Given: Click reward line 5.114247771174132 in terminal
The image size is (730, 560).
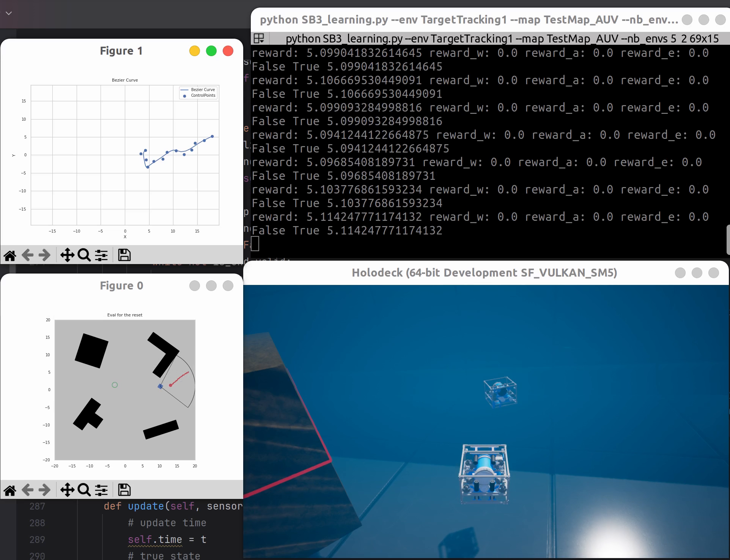Looking at the screenshot, I should point(480,217).
